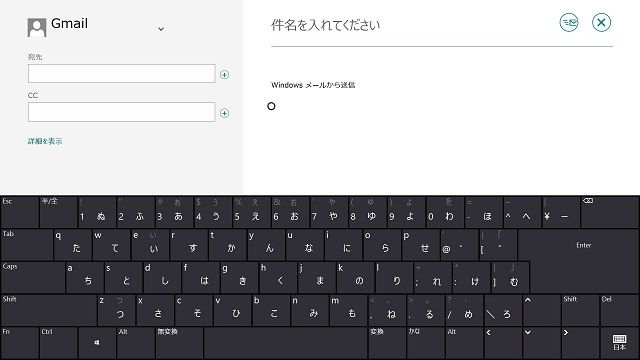Click the Gmail account avatar icon
This screenshot has width=640, height=360.
pos(37,27)
